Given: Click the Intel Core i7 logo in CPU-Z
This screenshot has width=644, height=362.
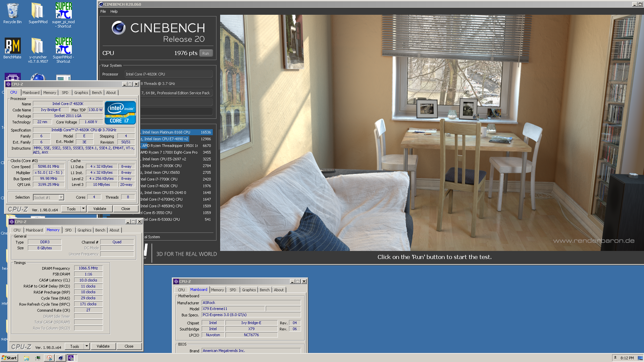Looking at the screenshot, I should coord(120,113).
